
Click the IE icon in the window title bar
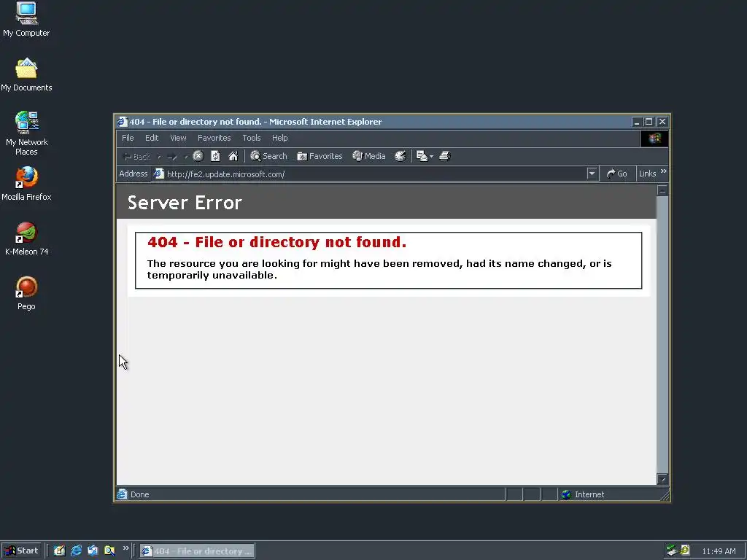tap(123, 122)
